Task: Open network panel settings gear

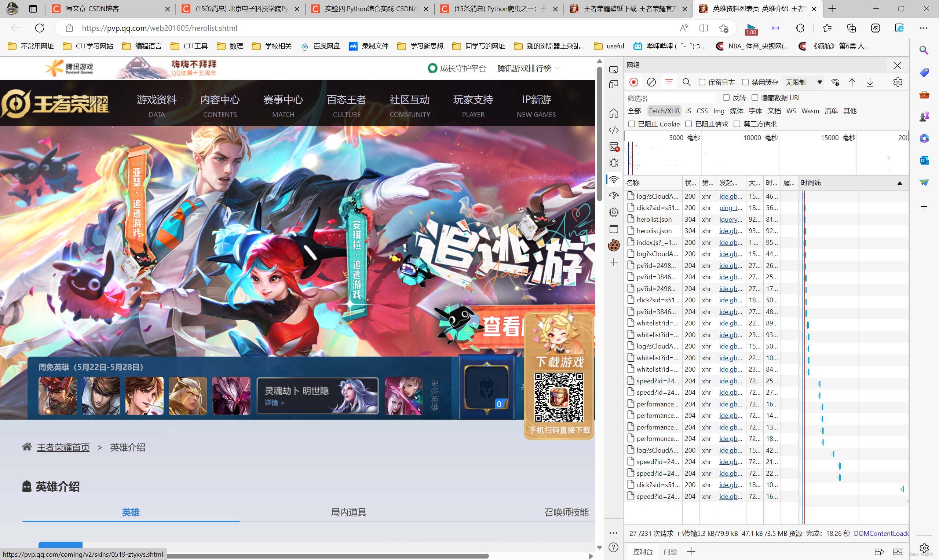Action: click(x=898, y=82)
